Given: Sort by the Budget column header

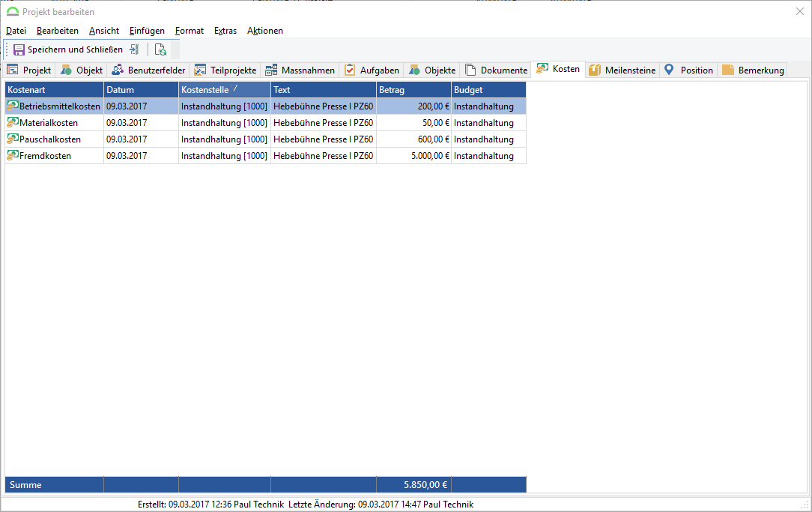Looking at the screenshot, I should point(488,90).
